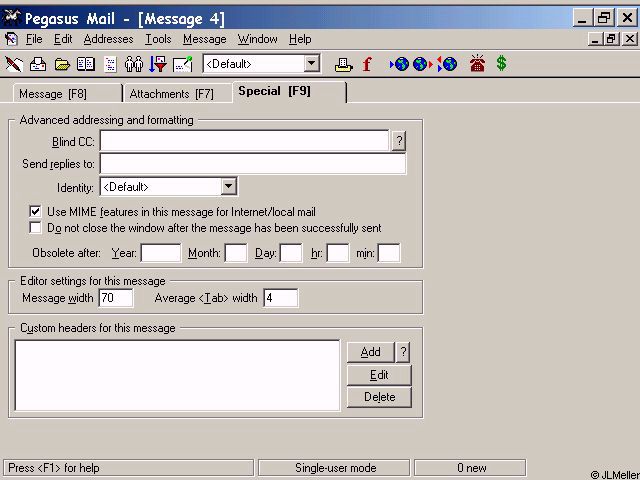Click the help button beside Blind CC
This screenshot has height=480, width=640.
399,141
